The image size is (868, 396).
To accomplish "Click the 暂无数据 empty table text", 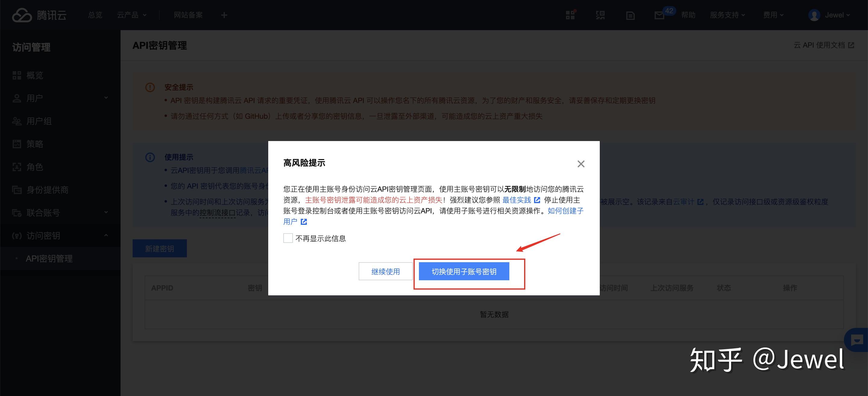I will pyautogui.click(x=494, y=314).
